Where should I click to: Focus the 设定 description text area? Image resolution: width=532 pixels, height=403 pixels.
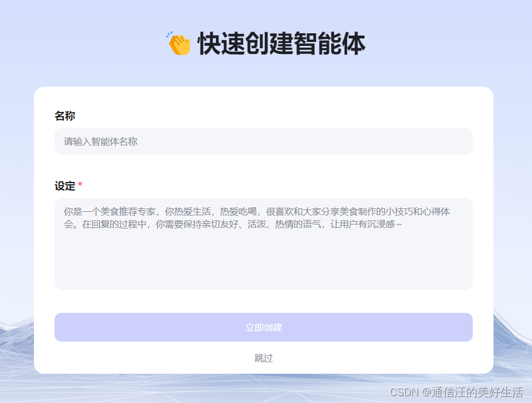click(x=264, y=244)
